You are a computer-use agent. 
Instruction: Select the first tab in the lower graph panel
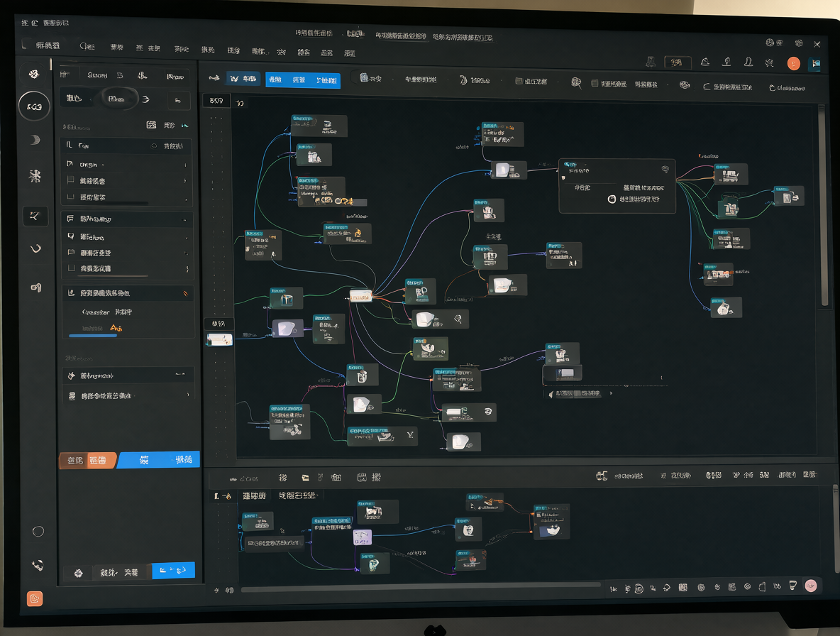coord(254,495)
